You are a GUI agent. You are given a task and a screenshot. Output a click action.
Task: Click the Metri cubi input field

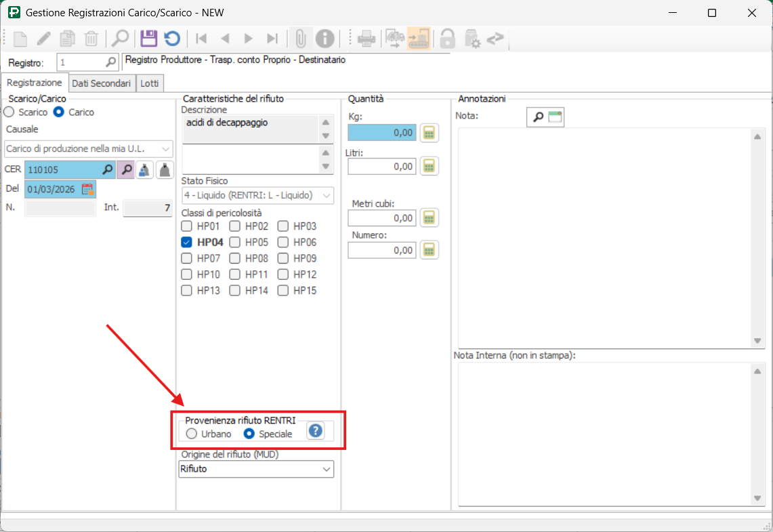tap(382, 218)
